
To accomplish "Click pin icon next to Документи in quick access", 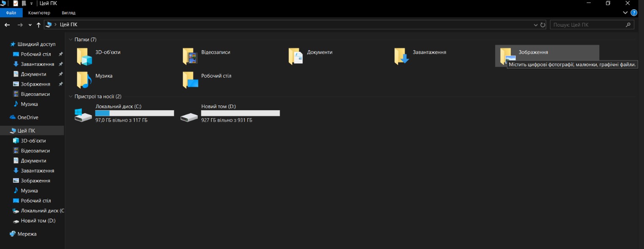I will [61, 74].
